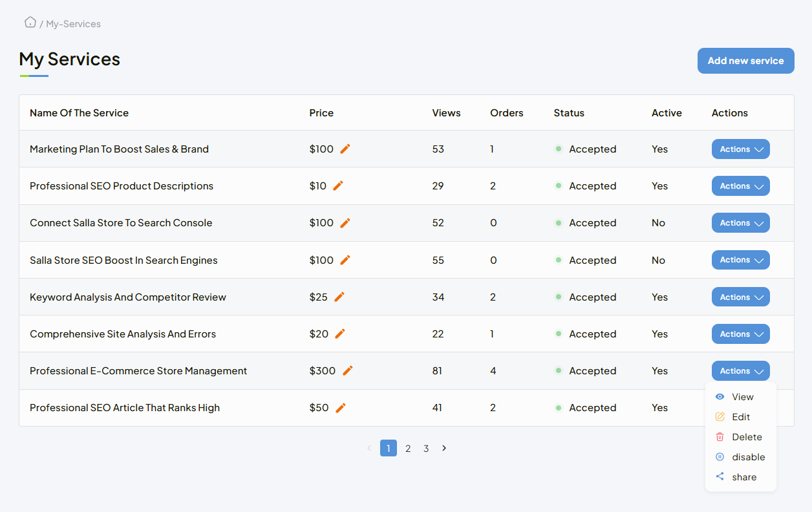Open Professional SEO Product Descriptions service name

[x=122, y=186]
